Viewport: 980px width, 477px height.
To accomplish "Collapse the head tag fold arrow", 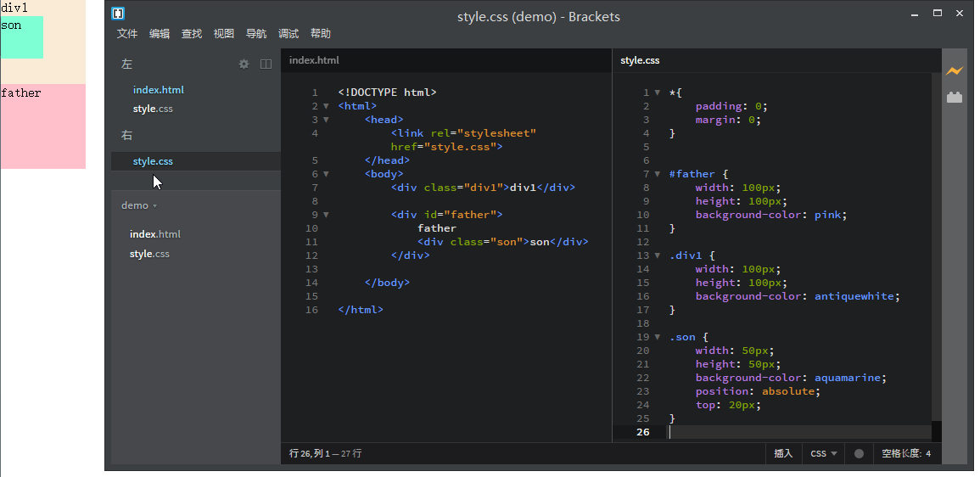I will pyautogui.click(x=326, y=120).
